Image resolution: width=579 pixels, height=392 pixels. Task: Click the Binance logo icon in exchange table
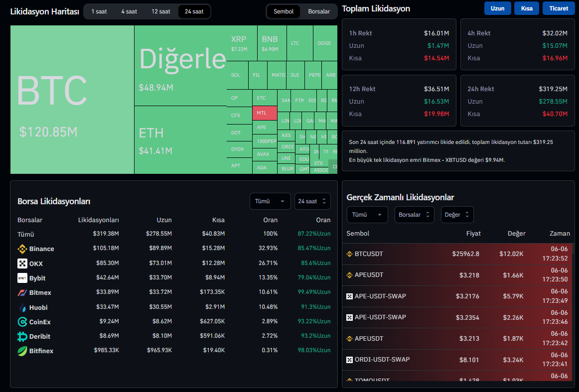[22, 249]
